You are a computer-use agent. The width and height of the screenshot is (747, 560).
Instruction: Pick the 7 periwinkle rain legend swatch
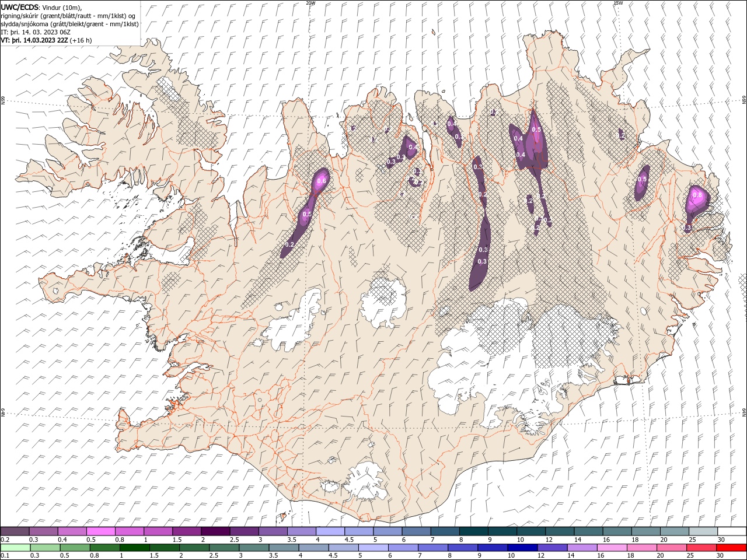432,548
